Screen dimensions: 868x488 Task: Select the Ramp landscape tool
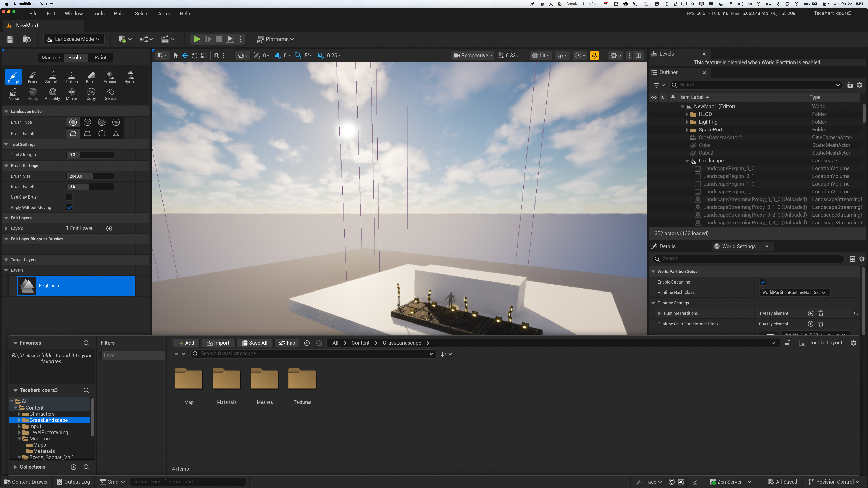pyautogui.click(x=91, y=77)
